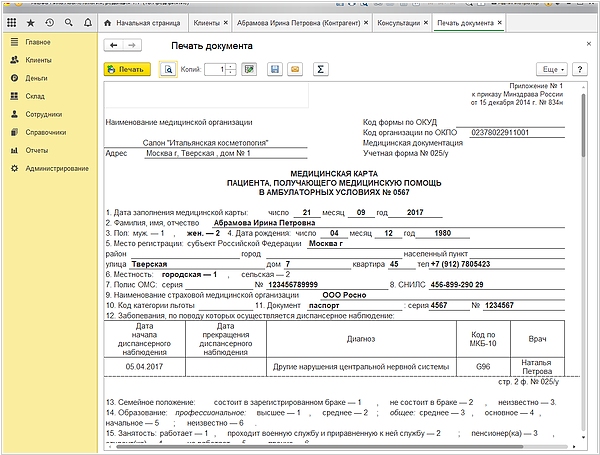Image resolution: width=600 pixels, height=455 pixels.
Task: Click the horizontal scrollbar of document
Action: (x=320, y=447)
